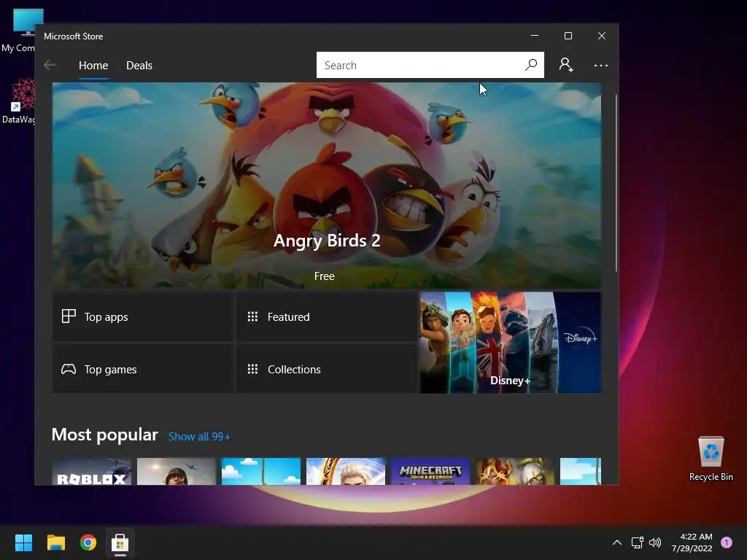Image resolution: width=747 pixels, height=560 pixels.
Task: Click the Top games controller icon
Action: pos(69,369)
